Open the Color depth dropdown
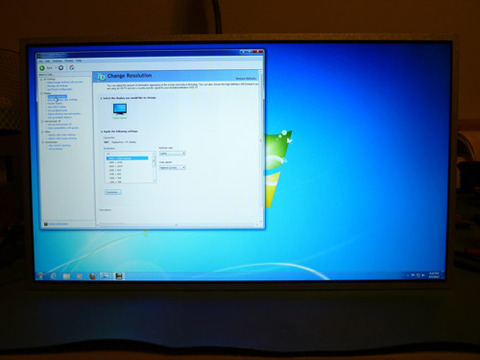Viewport: 480px width, 360px height. click(x=172, y=168)
